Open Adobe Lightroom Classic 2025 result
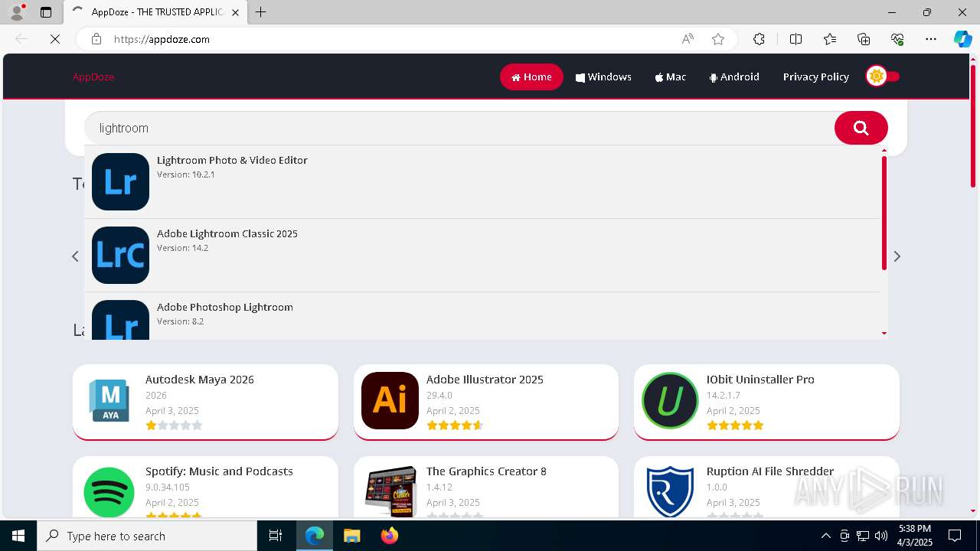Screen dimensions: 980x551 pos(227,233)
